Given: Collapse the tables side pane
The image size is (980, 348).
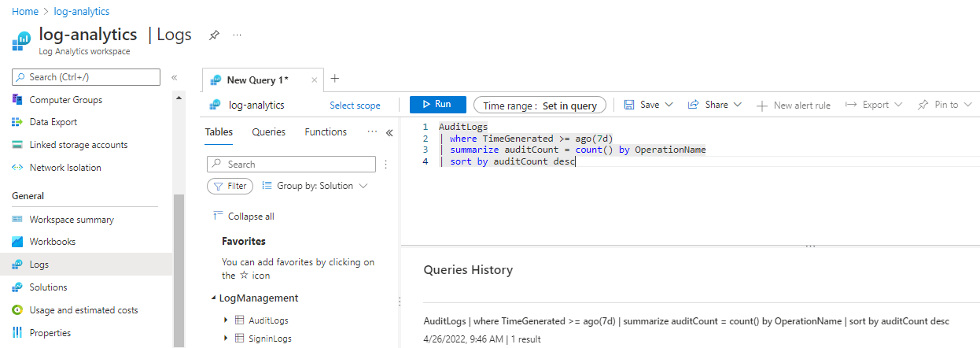Looking at the screenshot, I should point(389,133).
